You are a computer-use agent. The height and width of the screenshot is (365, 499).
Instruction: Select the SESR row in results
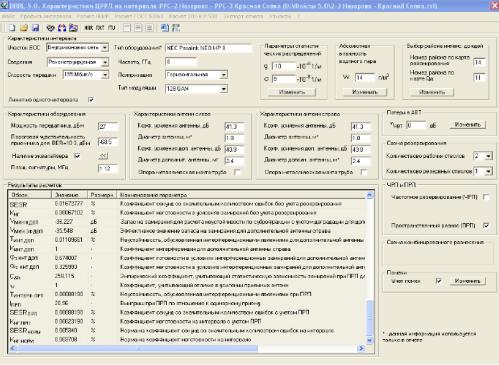187,204
